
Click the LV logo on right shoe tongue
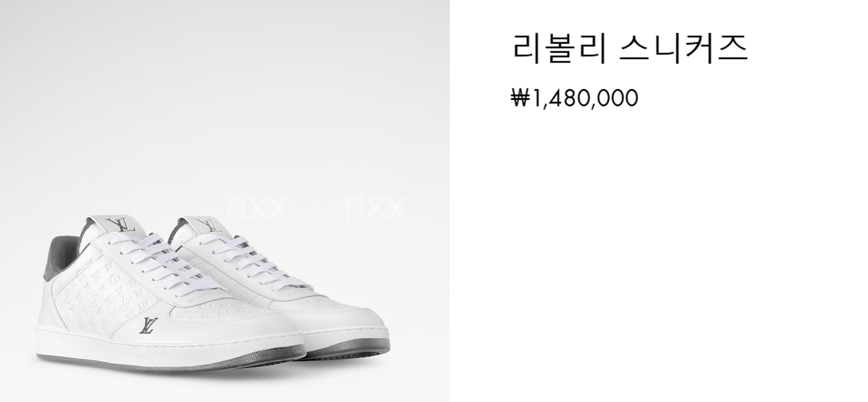[x=206, y=225]
